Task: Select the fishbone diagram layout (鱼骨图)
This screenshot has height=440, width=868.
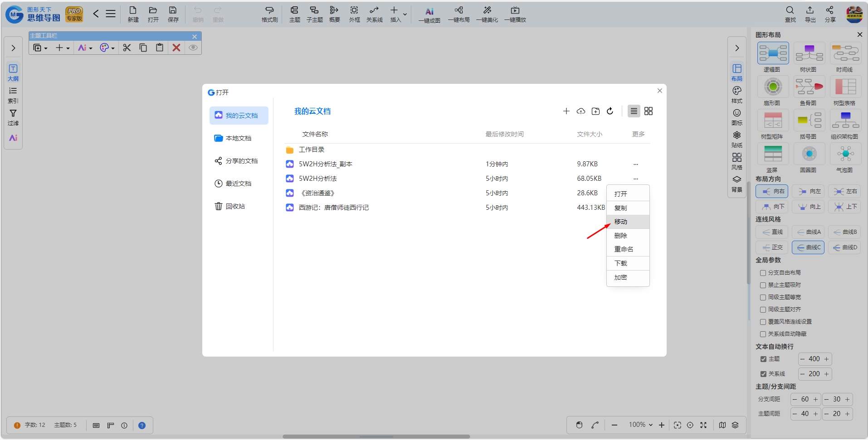Action: click(809, 90)
